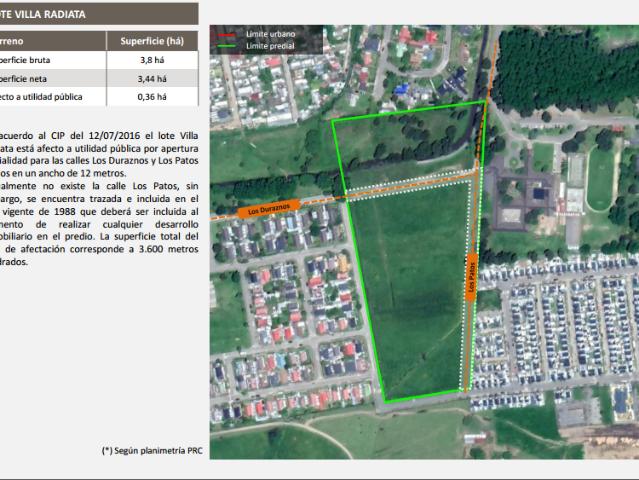Click the date '12/07/2016' in the paragraph
The width and height of the screenshot is (639, 480).
114,136
